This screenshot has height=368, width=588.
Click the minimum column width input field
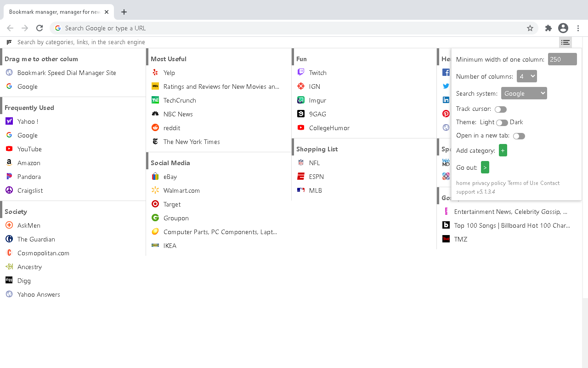coord(562,59)
